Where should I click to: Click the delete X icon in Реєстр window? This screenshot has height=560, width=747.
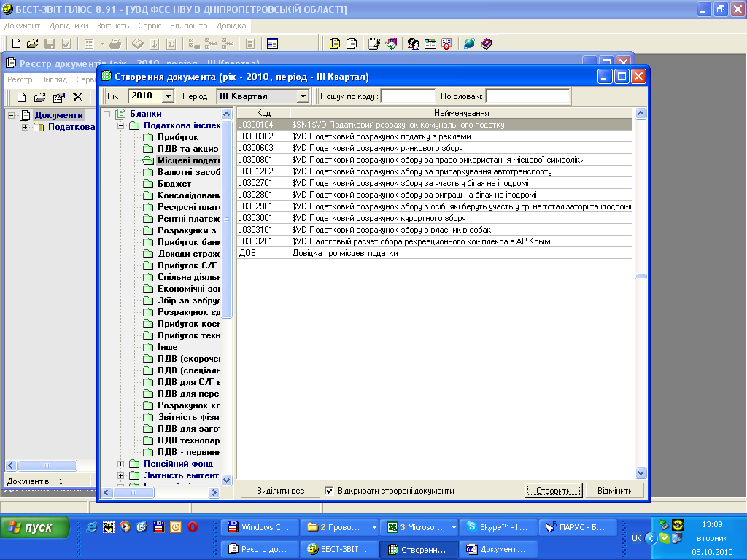click(x=77, y=98)
